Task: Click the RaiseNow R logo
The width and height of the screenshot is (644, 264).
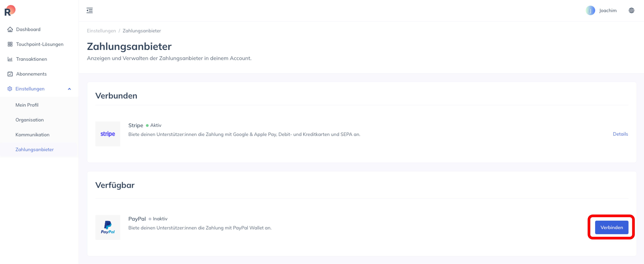Action: tap(10, 11)
